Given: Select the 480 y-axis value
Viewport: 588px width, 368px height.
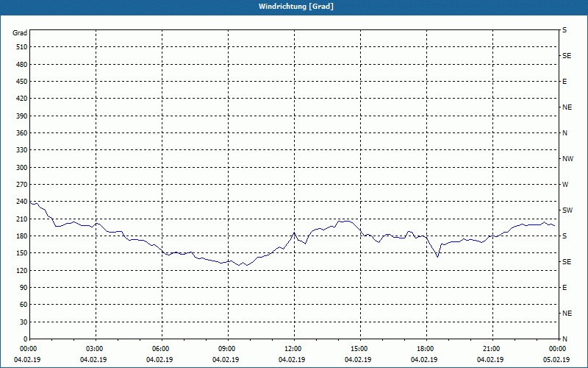Looking at the screenshot, I should (22, 64).
